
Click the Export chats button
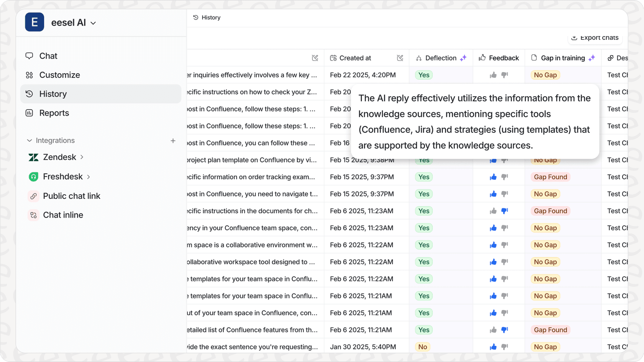click(x=595, y=38)
